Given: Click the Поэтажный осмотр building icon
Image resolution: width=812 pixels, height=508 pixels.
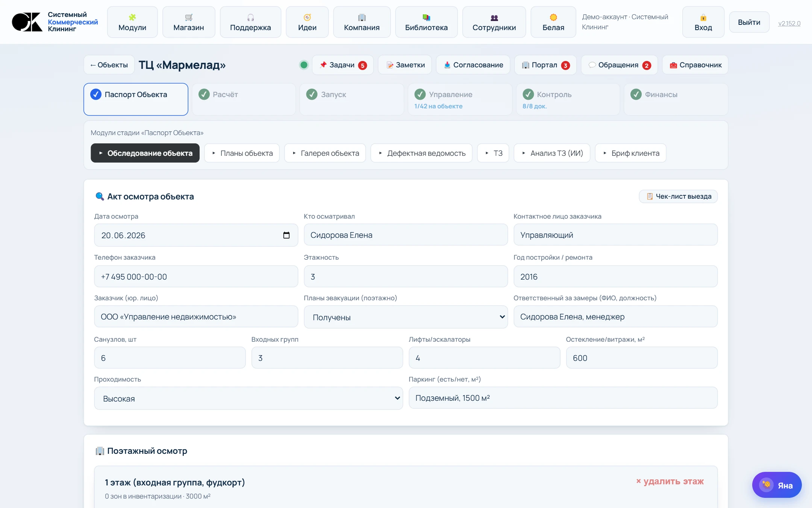Looking at the screenshot, I should click(x=100, y=450).
